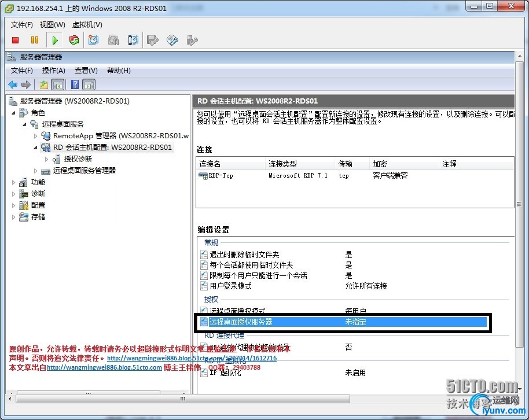Click the CD/DVD drive connection icon
The height and width of the screenshot is (420, 529).
[172, 40]
